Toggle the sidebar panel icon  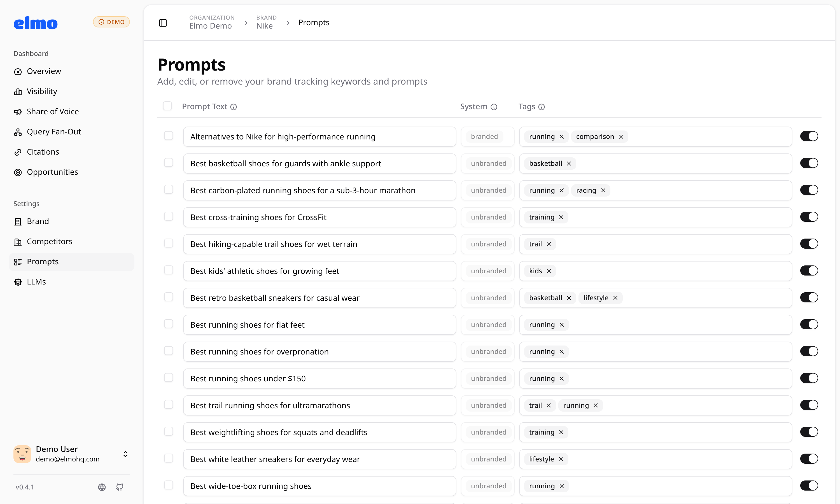point(163,23)
